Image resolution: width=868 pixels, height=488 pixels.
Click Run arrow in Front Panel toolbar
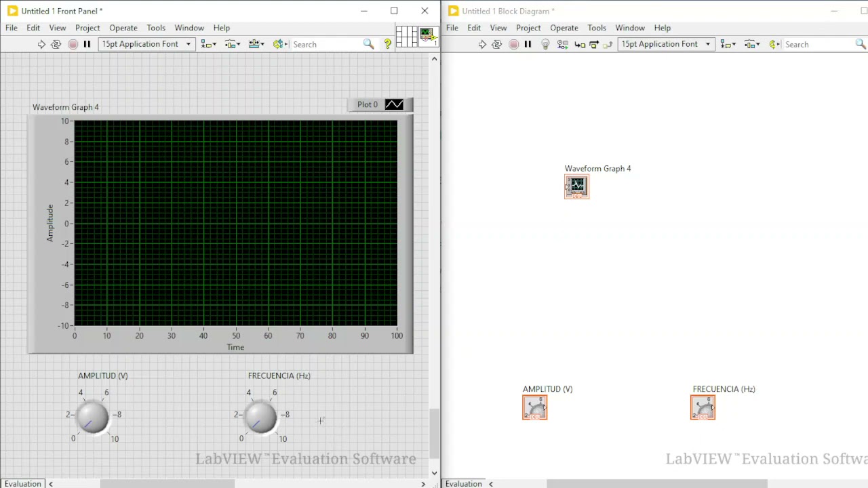pyautogui.click(x=41, y=44)
